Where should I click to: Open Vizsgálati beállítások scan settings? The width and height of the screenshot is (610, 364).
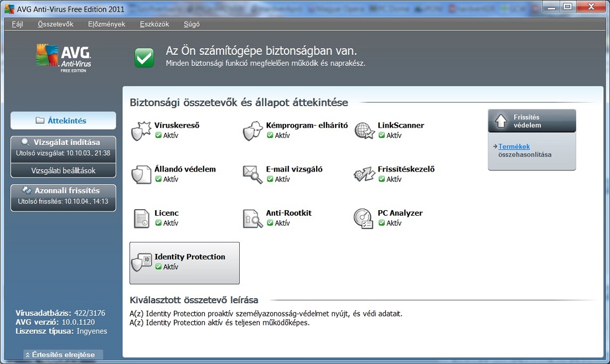(x=63, y=171)
